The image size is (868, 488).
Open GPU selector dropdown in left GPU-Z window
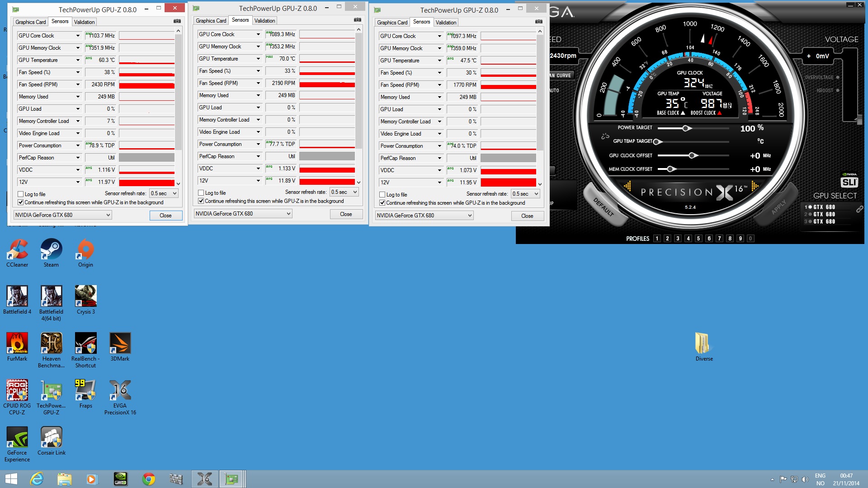click(x=62, y=215)
